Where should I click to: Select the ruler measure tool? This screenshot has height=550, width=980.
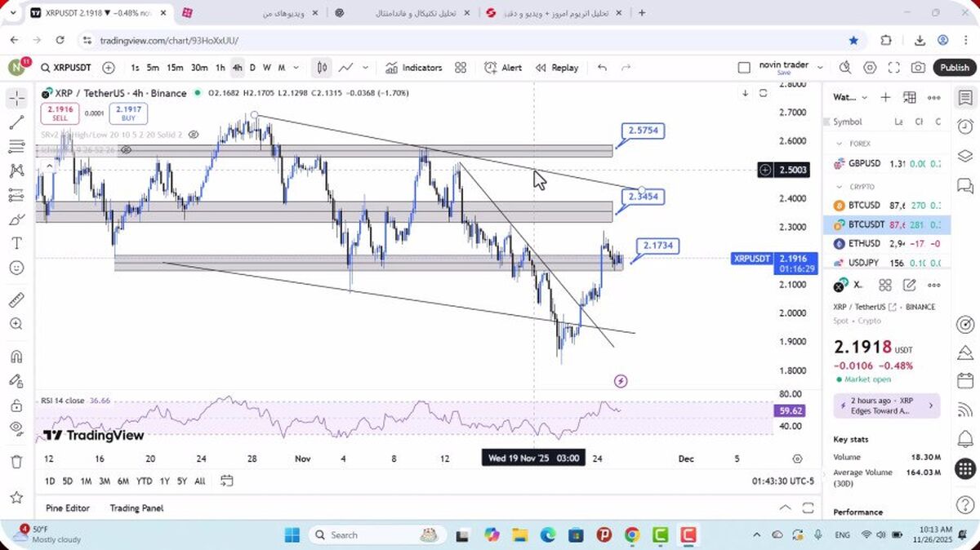[x=16, y=300]
